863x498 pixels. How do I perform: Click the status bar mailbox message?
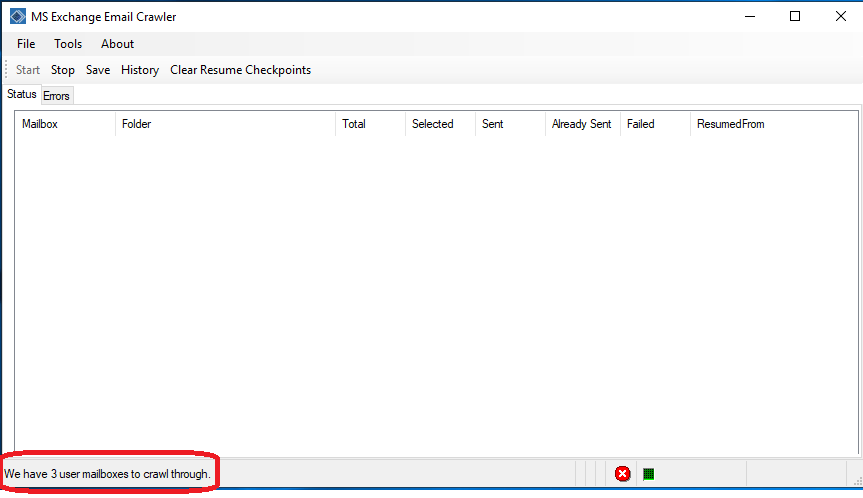point(108,474)
